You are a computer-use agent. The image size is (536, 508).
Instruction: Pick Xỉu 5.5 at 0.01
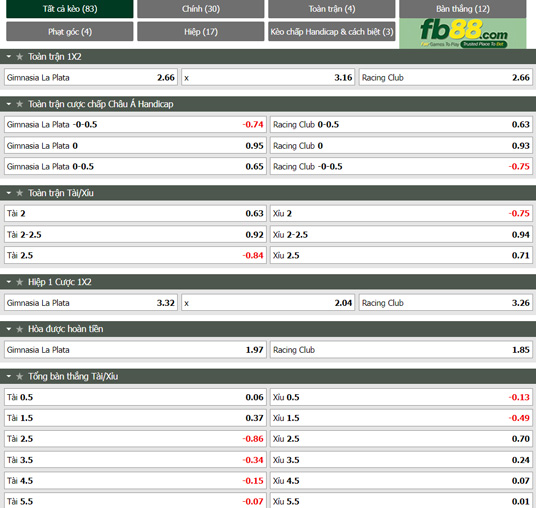click(x=401, y=500)
